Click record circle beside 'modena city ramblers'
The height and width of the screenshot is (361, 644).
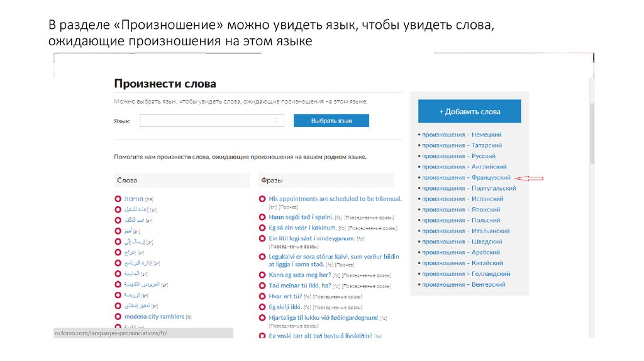pos(118,316)
